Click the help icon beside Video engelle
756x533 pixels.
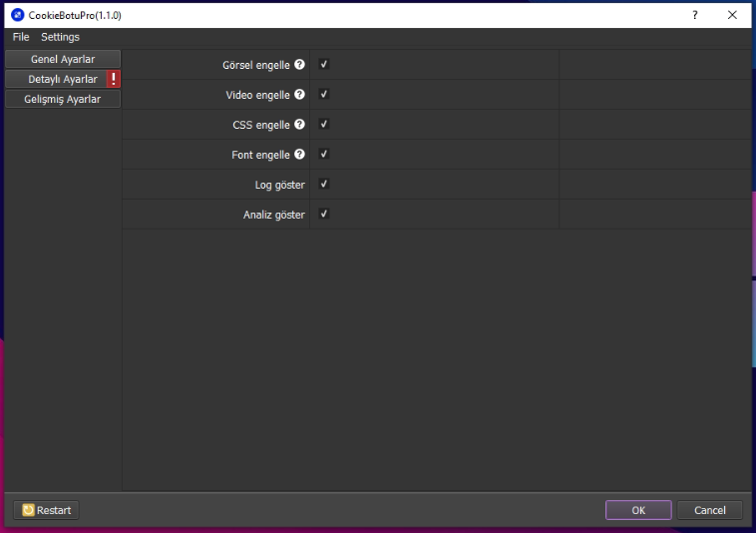299,95
